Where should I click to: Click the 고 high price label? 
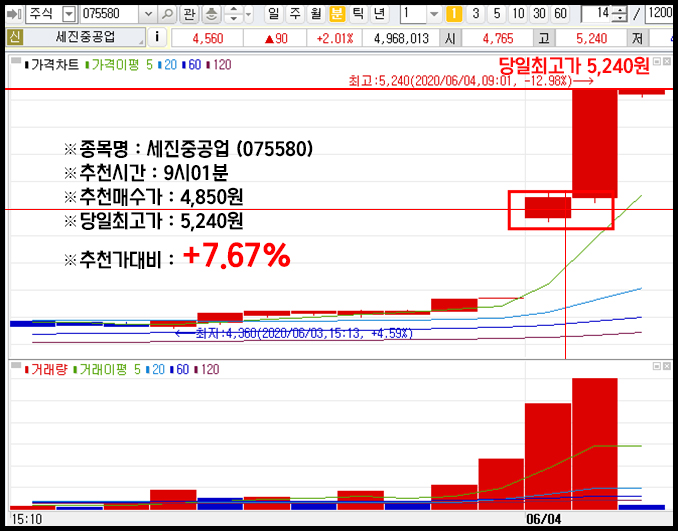point(544,38)
